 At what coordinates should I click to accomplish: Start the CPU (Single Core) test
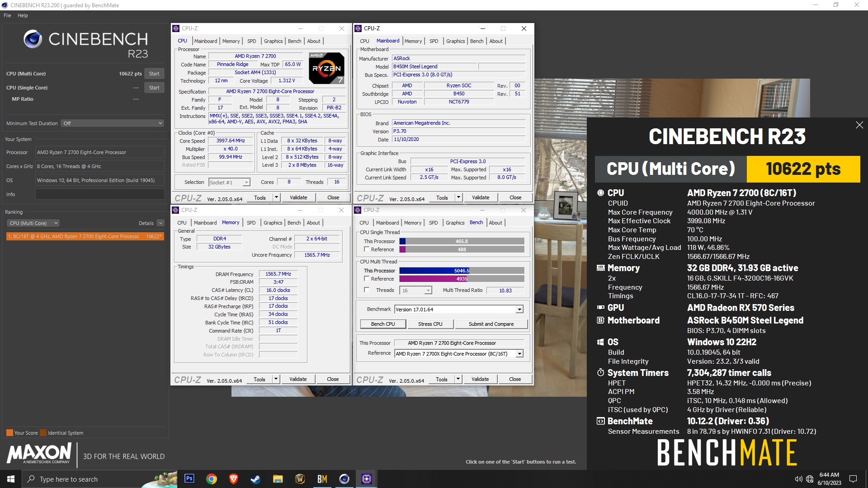tap(154, 88)
